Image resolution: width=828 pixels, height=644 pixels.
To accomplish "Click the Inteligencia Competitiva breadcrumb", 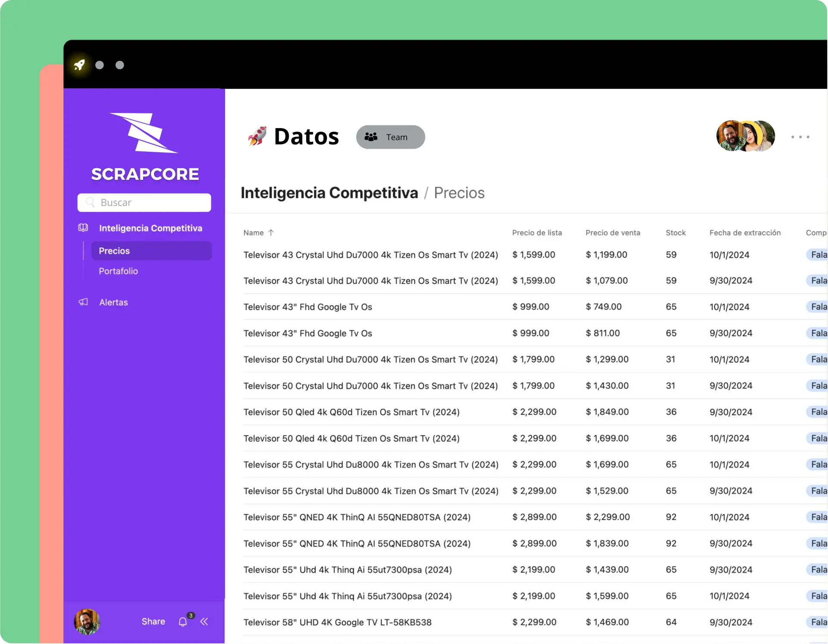I will 329,193.
